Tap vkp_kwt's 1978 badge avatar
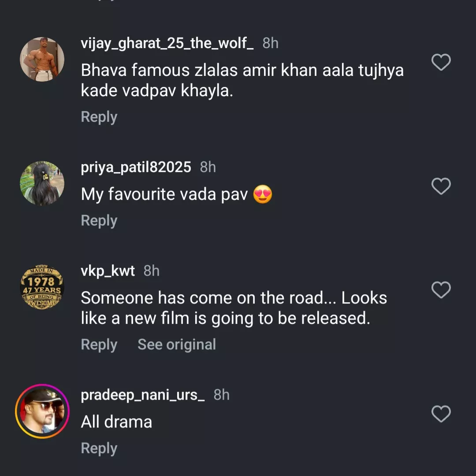The height and width of the screenshot is (476, 476). tap(42, 287)
